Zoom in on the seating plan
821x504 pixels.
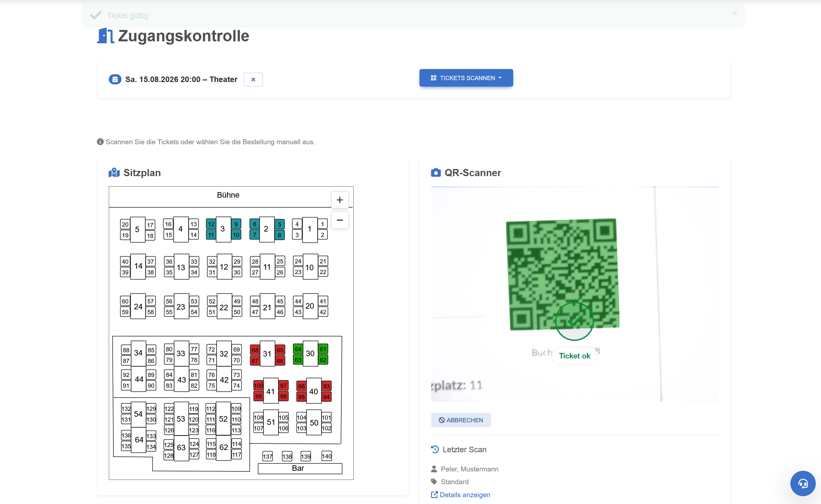pyautogui.click(x=340, y=200)
